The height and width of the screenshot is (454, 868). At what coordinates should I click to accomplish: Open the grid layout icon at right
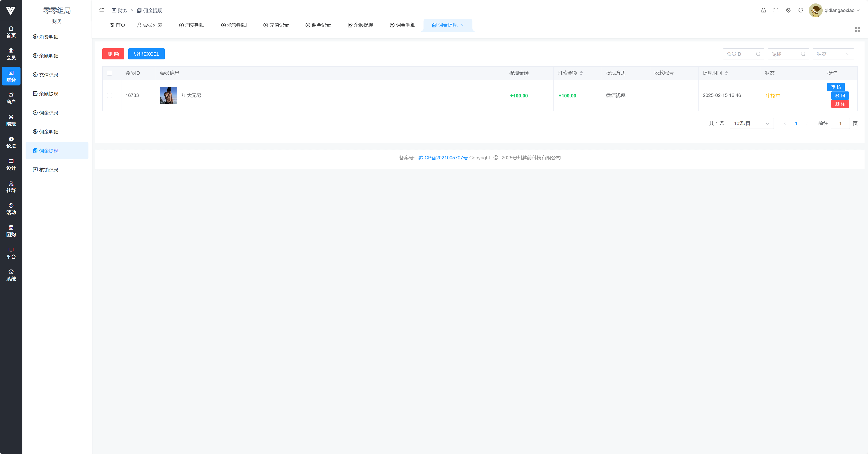click(858, 30)
